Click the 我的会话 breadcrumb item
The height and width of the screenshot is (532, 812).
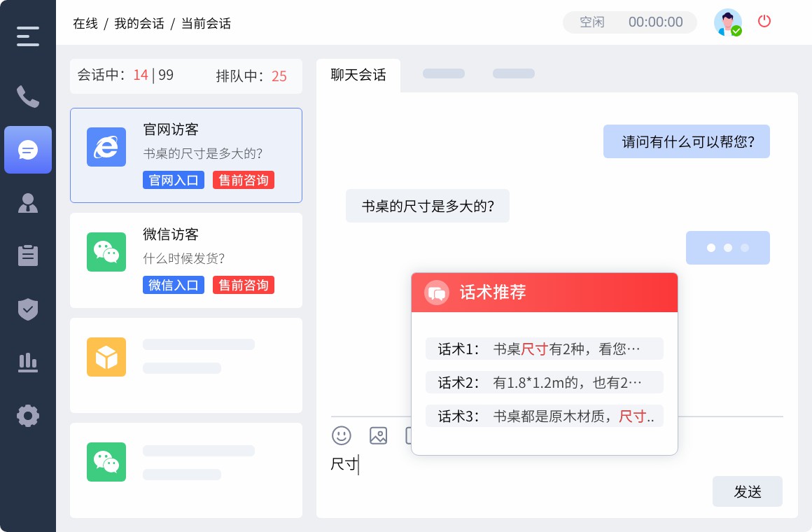(139, 23)
